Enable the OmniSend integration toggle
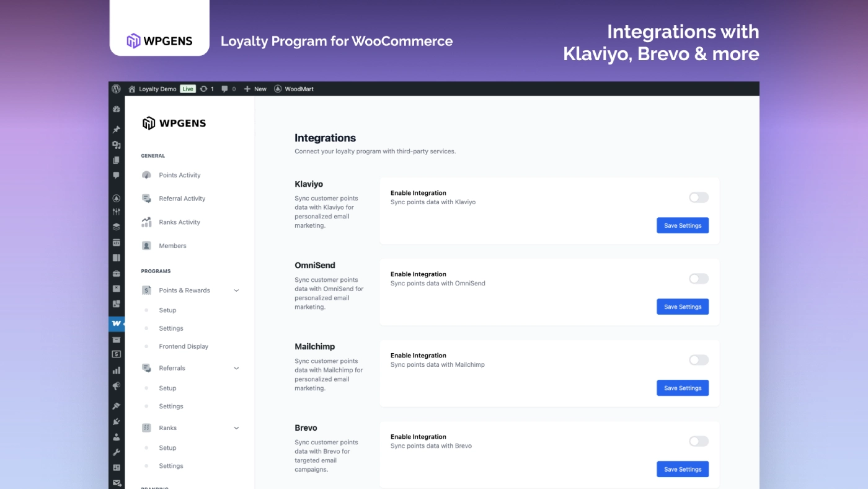 tap(697, 278)
